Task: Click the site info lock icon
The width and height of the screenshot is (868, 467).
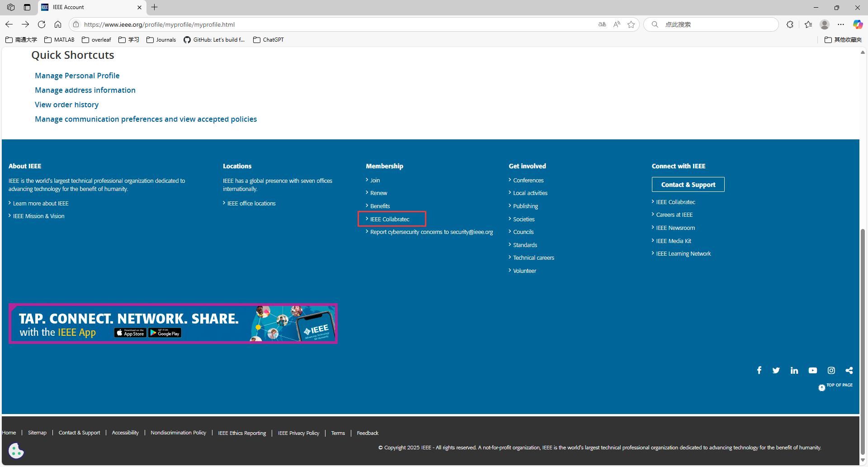Action: (x=76, y=24)
